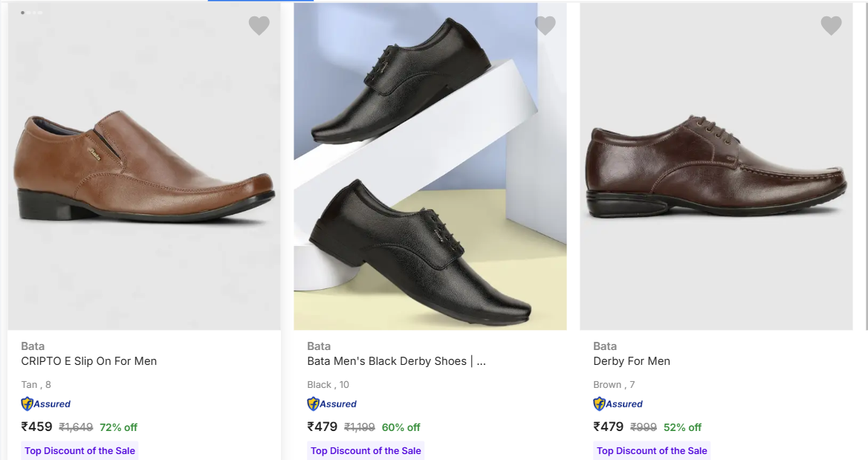The width and height of the screenshot is (868, 460).
Task: Click the 60% off discount label
Action: (x=401, y=427)
